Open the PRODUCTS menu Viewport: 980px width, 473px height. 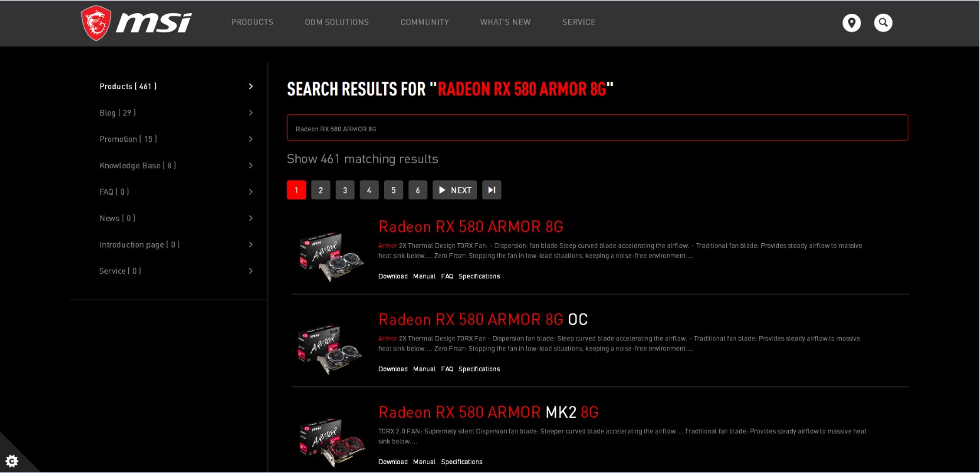tap(252, 22)
